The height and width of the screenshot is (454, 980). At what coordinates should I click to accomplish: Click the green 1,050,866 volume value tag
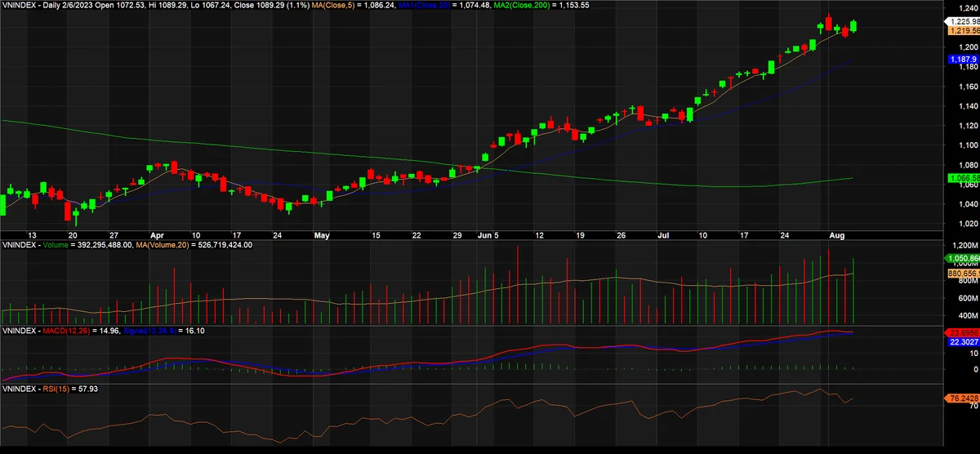pyautogui.click(x=963, y=257)
